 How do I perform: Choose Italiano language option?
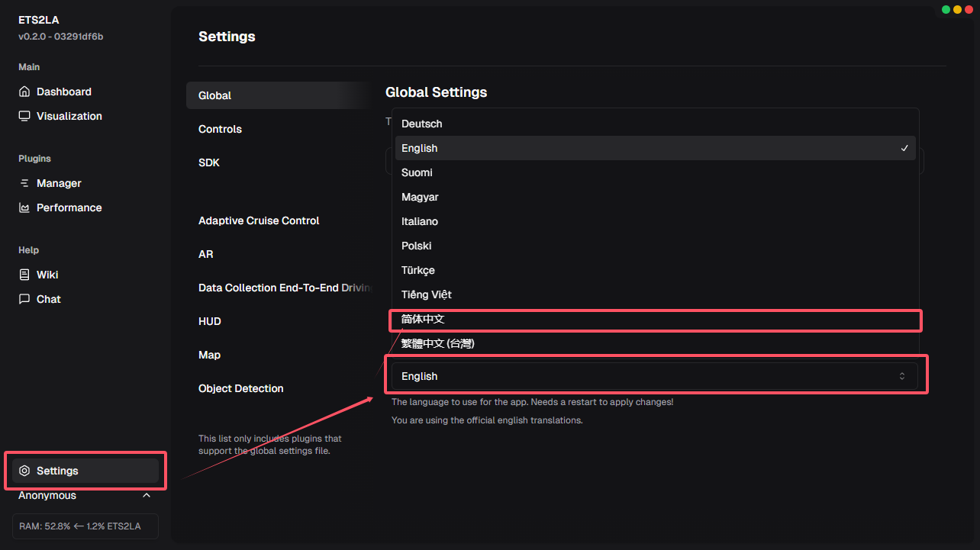(x=655, y=221)
